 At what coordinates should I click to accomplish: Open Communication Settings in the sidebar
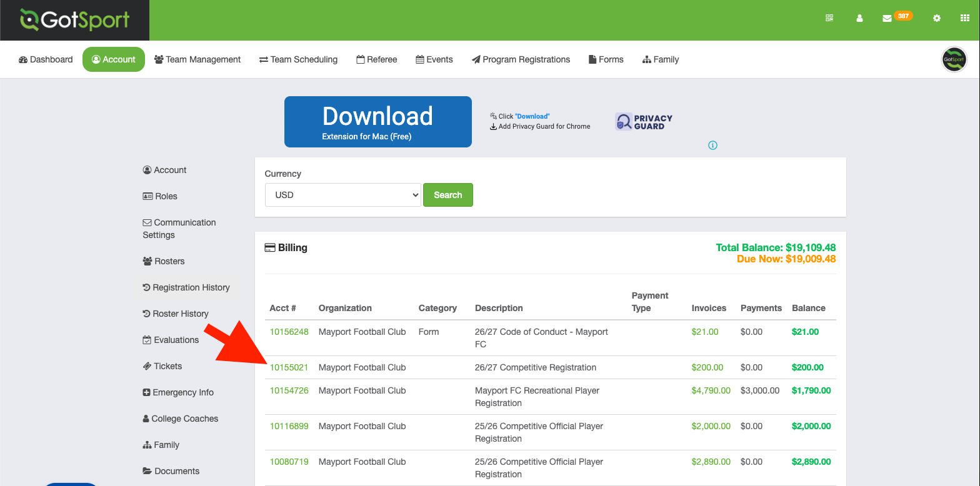point(179,229)
